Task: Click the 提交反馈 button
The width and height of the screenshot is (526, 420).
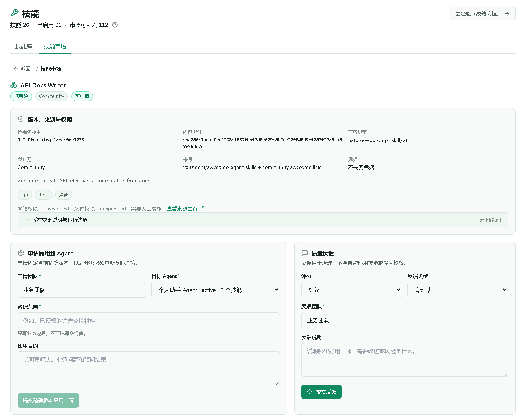Action: point(321,392)
